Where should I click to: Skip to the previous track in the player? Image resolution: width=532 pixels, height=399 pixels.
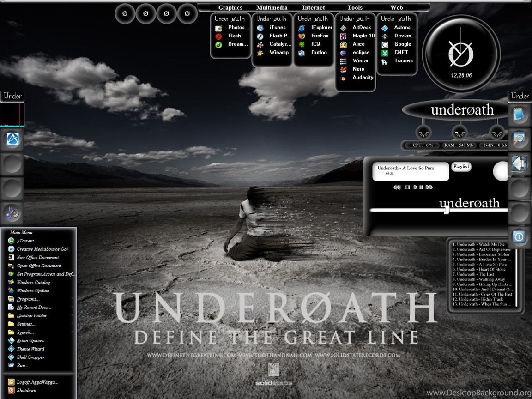(397, 187)
